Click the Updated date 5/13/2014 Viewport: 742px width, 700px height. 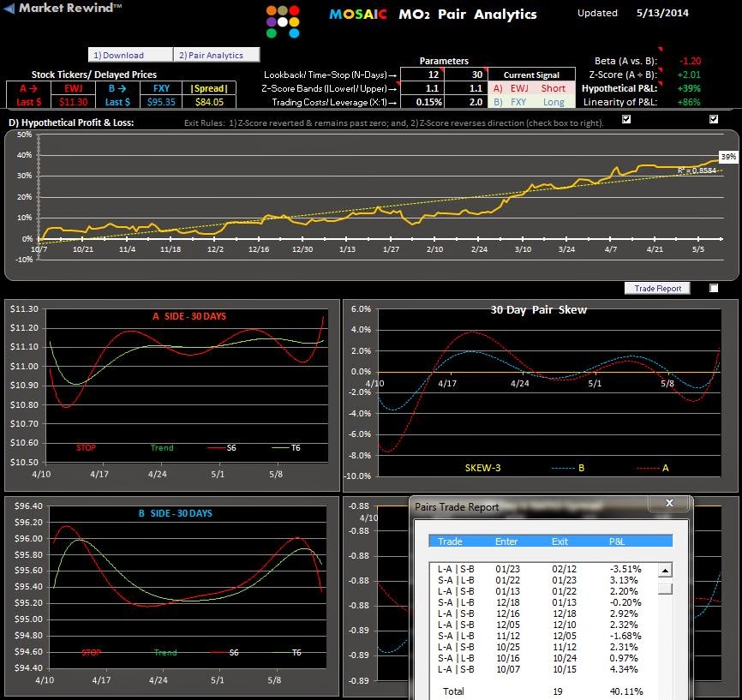click(x=662, y=13)
